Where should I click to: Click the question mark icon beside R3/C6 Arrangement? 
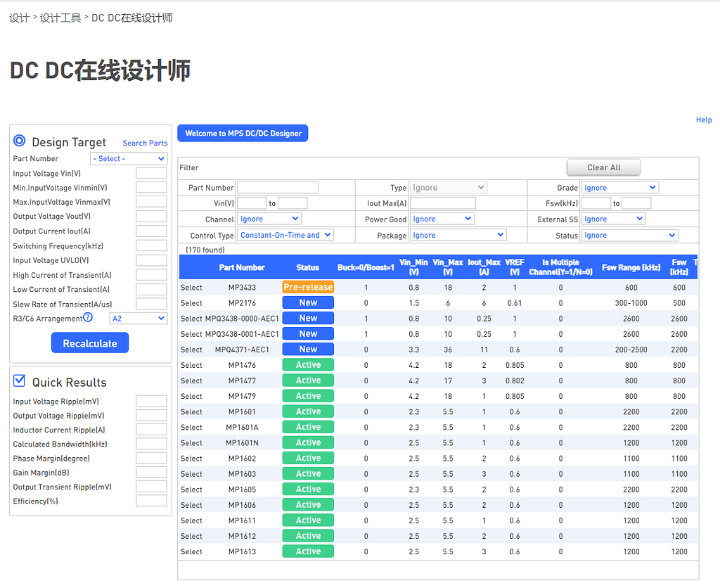(x=88, y=317)
